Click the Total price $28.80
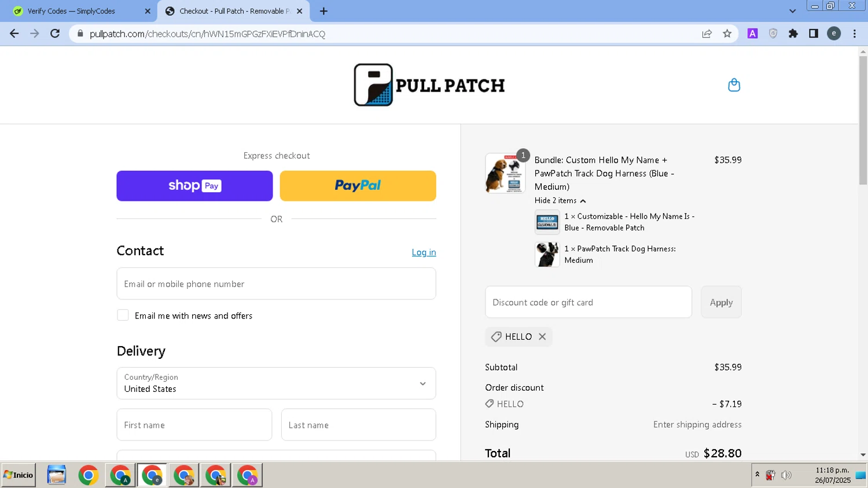Viewport: 868px width, 488px height. point(722,453)
